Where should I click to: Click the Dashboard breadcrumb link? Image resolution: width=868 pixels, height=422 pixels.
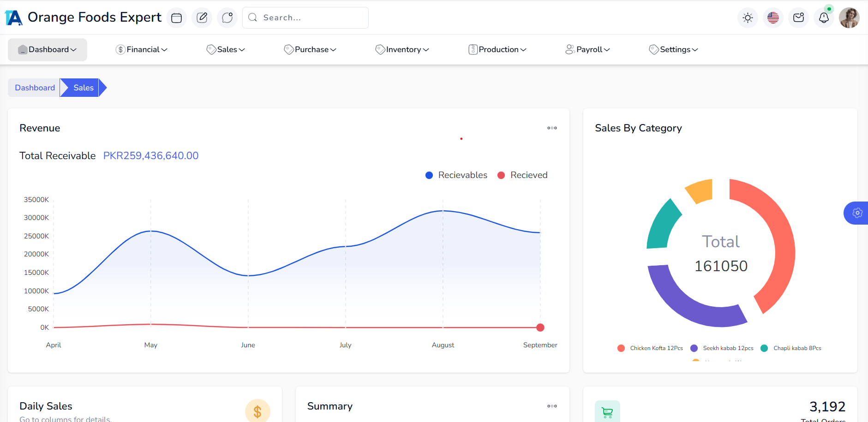[x=35, y=88]
